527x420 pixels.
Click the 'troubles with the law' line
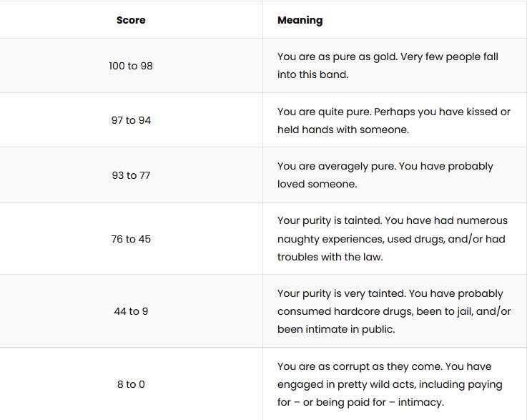click(x=330, y=258)
